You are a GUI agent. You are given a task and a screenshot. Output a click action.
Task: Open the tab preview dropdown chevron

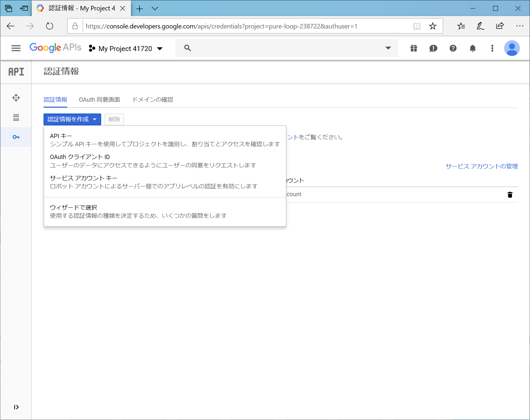[155, 9]
